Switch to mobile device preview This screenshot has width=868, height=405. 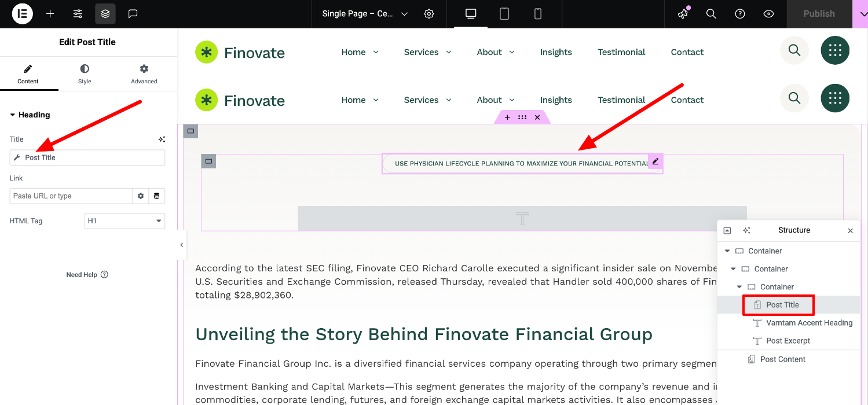tap(538, 13)
